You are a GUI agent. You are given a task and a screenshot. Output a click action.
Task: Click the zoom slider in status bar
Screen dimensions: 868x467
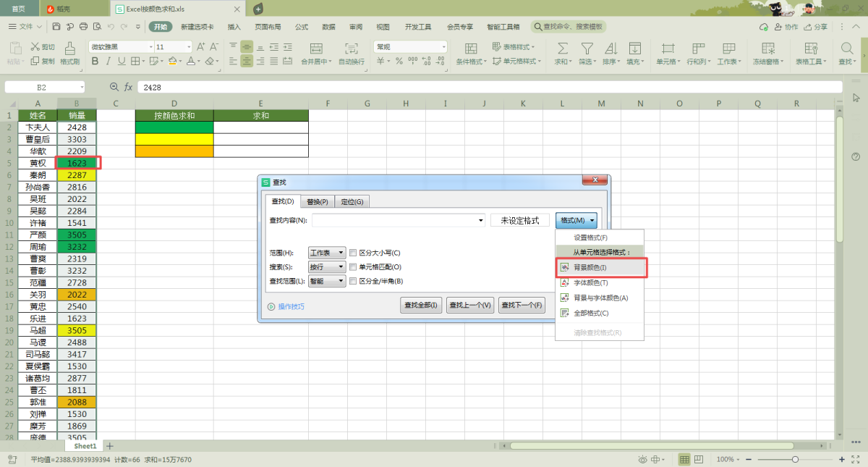point(794,460)
